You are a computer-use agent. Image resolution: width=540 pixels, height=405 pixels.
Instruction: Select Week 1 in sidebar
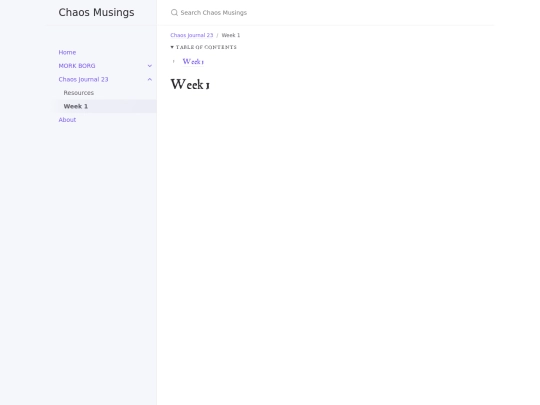pos(107,106)
